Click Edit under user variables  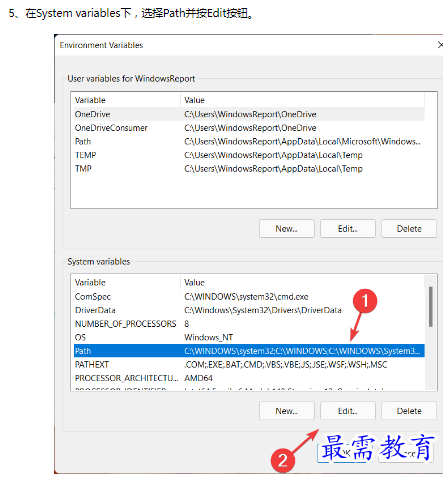tap(348, 229)
